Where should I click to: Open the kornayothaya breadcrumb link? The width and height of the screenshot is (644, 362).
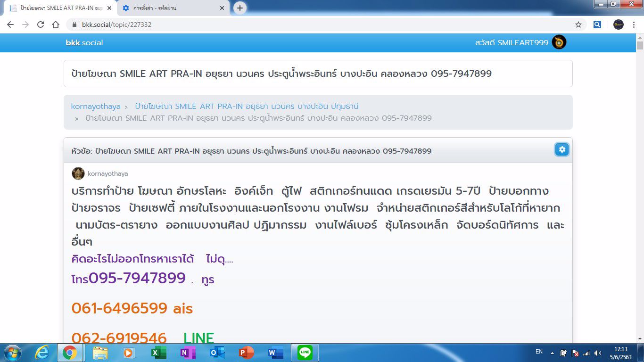(x=96, y=107)
